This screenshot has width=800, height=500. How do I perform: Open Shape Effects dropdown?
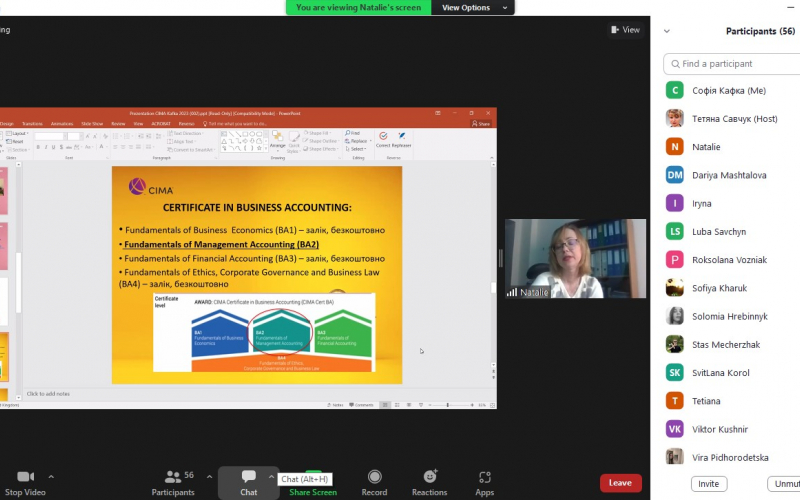[x=320, y=149]
